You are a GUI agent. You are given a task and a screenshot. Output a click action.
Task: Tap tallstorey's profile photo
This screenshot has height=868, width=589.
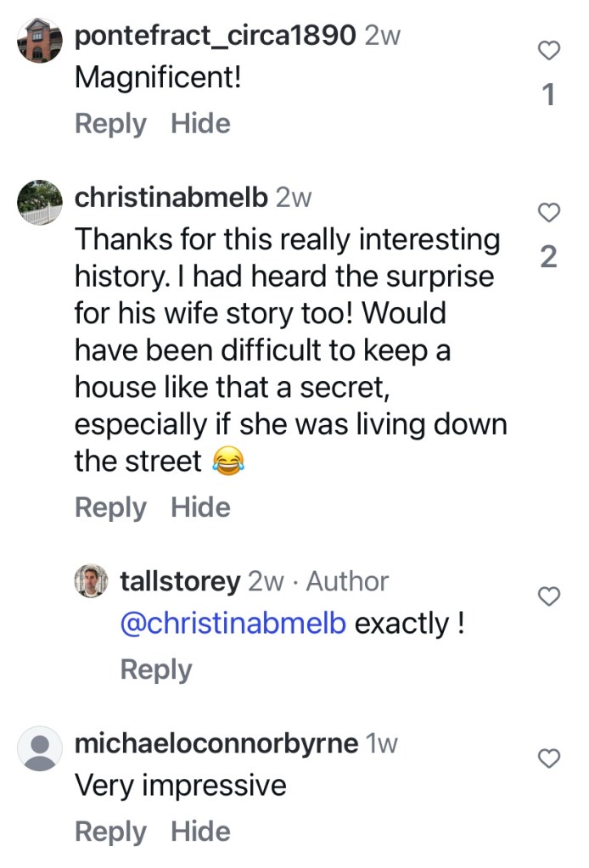(91, 581)
